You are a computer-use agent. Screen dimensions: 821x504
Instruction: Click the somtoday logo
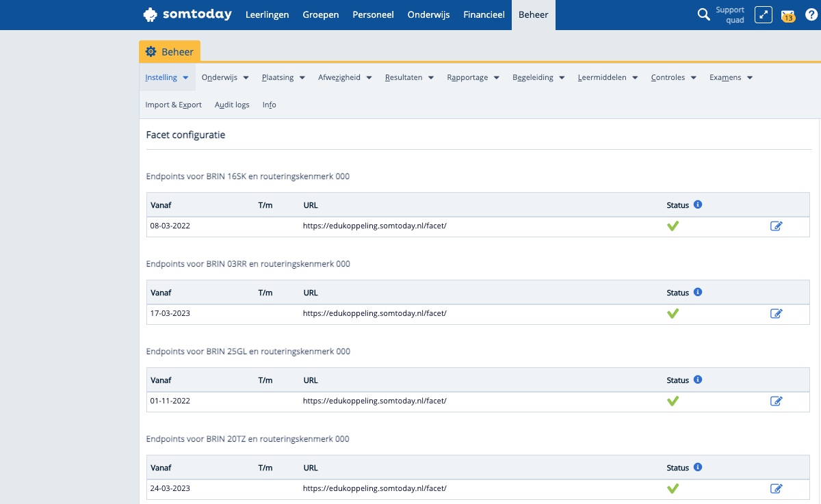187,14
